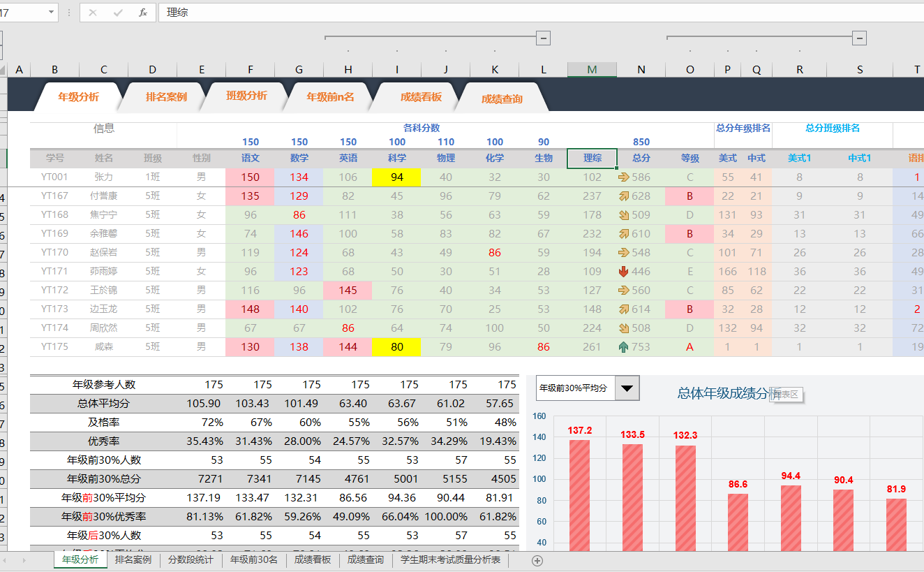The width and height of the screenshot is (924, 572).
Task: Click the red down arrow icon beside total 446
Action: point(623,272)
